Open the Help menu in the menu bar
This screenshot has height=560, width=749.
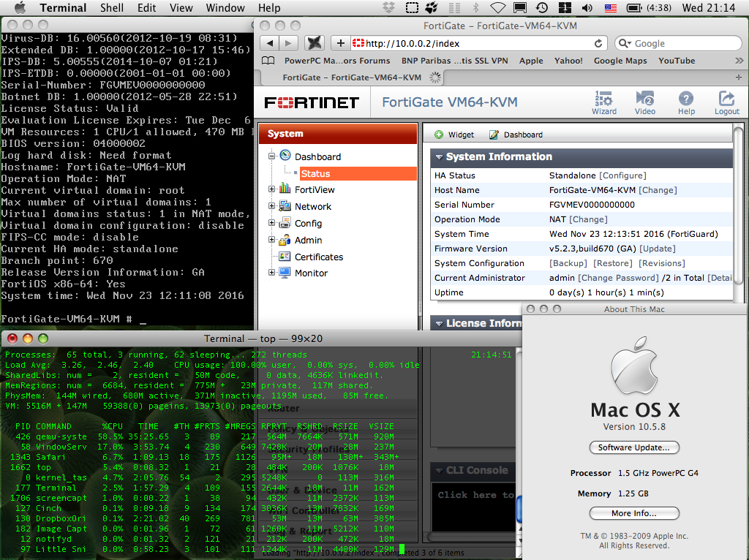pos(269,7)
